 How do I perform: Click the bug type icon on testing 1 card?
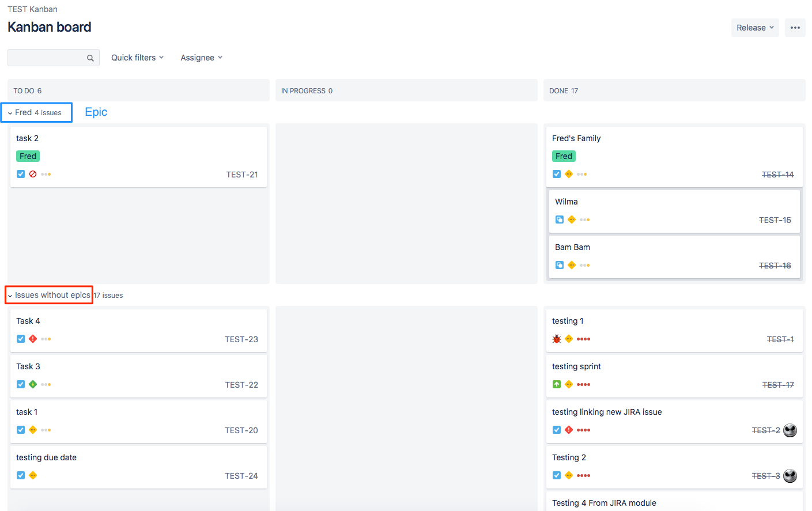557,339
